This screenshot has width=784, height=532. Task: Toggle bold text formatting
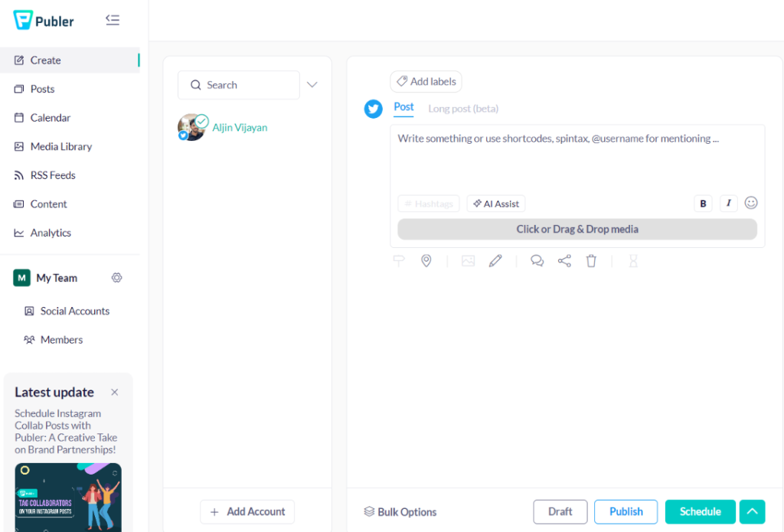click(703, 203)
